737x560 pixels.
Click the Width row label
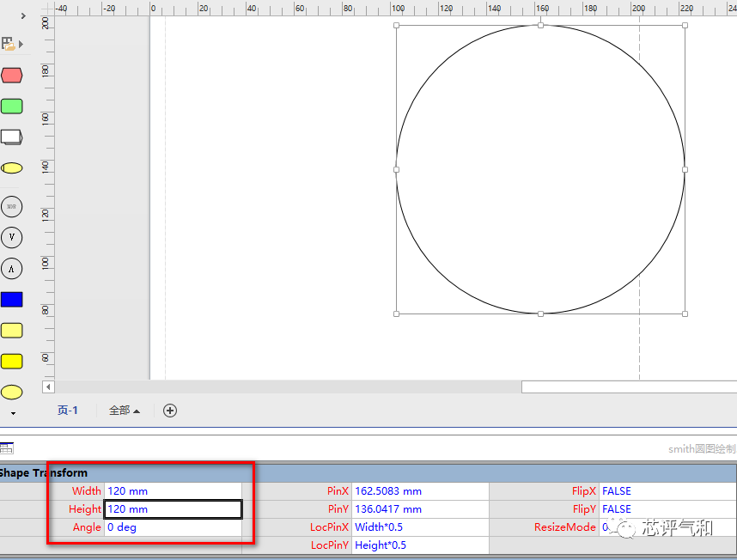[x=87, y=491]
